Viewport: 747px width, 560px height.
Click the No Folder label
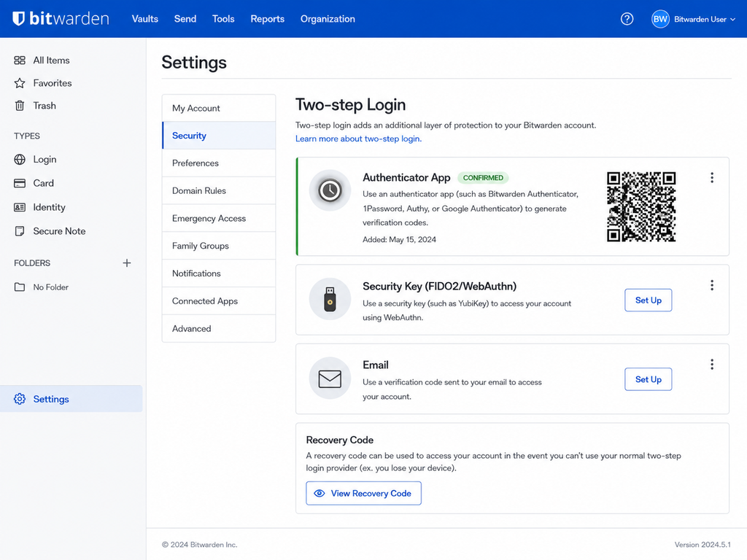51,287
